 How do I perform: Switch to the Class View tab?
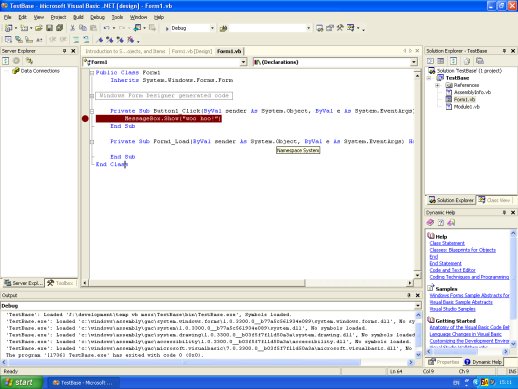point(495,200)
